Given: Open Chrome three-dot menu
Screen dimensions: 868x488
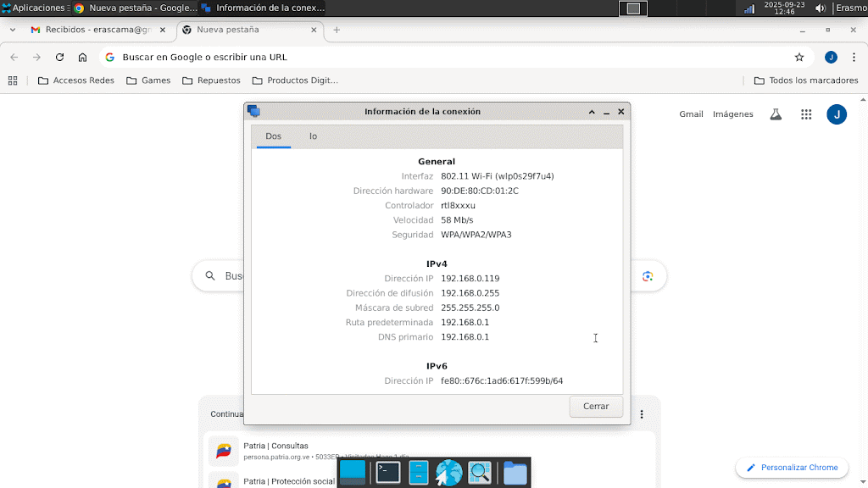Looking at the screenshot, I should (x=854, y=57).
